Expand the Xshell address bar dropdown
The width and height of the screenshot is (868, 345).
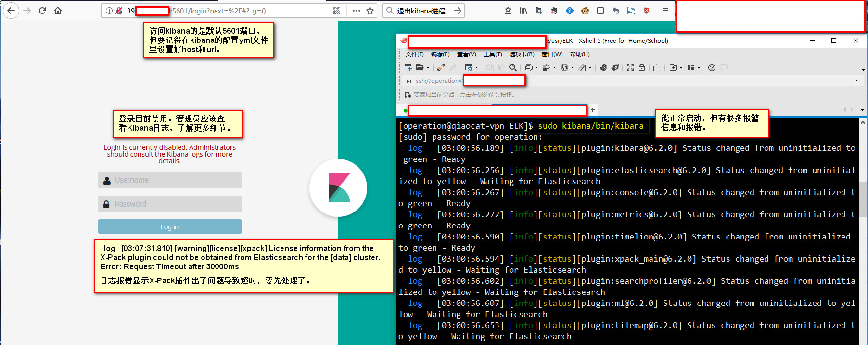[856, 81]
